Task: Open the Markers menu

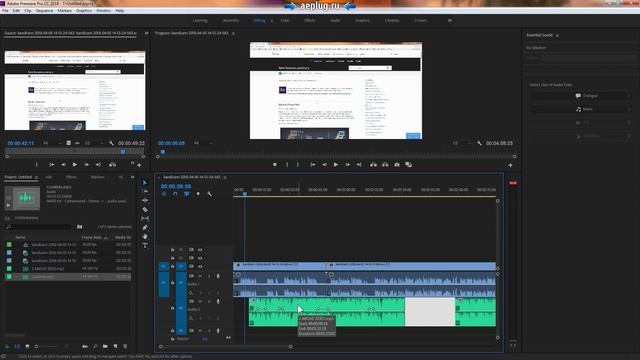Action: pos(64,11)
